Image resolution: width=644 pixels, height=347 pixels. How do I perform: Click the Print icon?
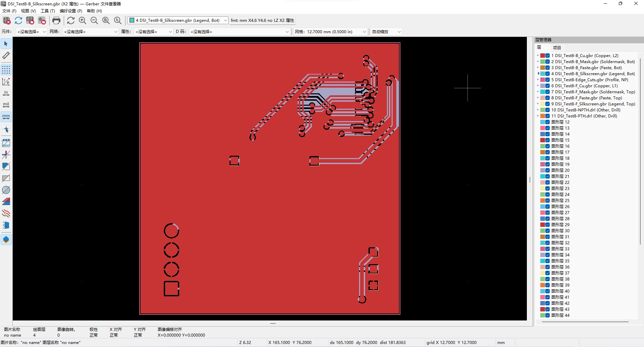coord(56,20)
